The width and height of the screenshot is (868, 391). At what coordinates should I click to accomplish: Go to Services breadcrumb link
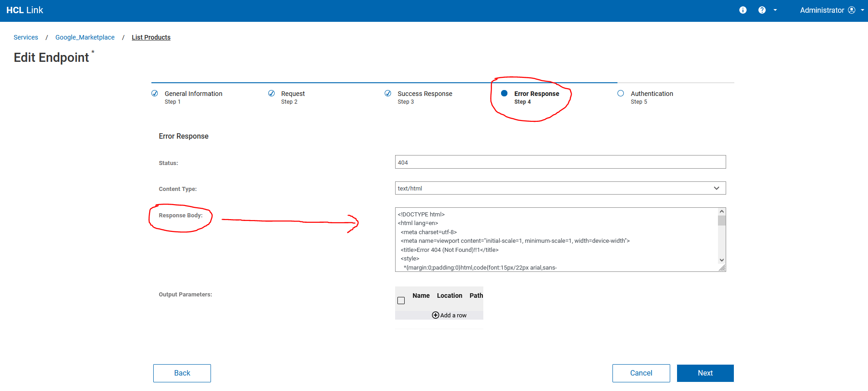[x=26, y=37]
